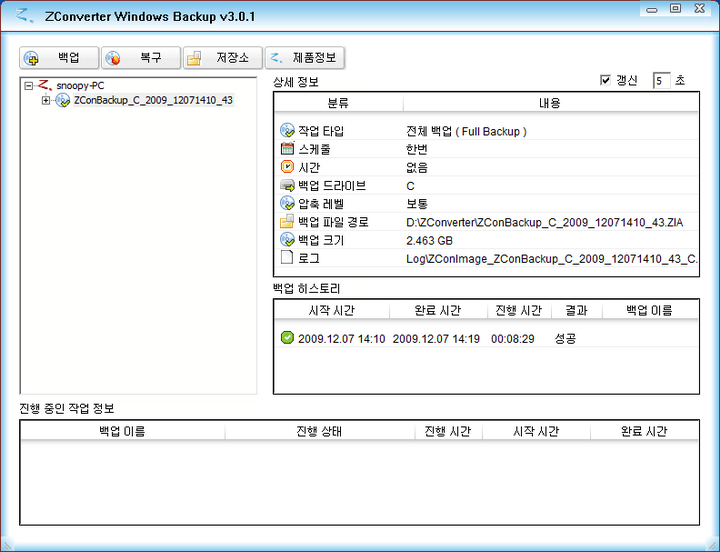Click the 분류 column header
Image resolution: width=720 pixels, height=552 pixels.
click(x=338, y=103)
